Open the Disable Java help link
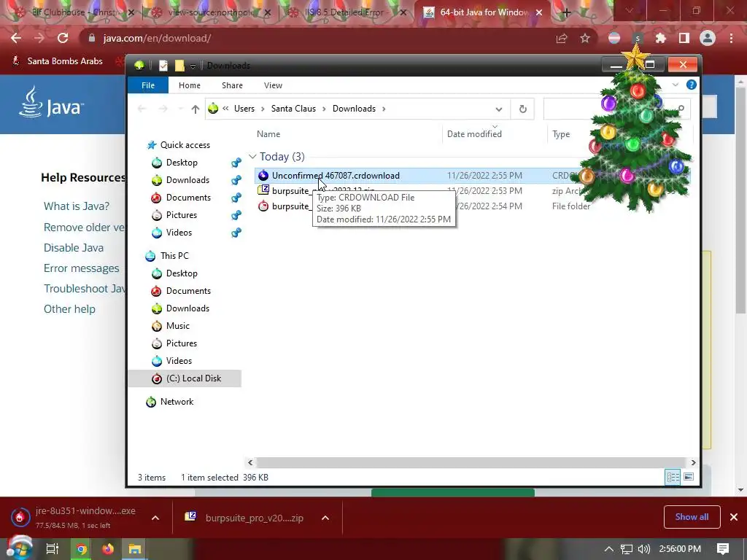 [74, 248]
